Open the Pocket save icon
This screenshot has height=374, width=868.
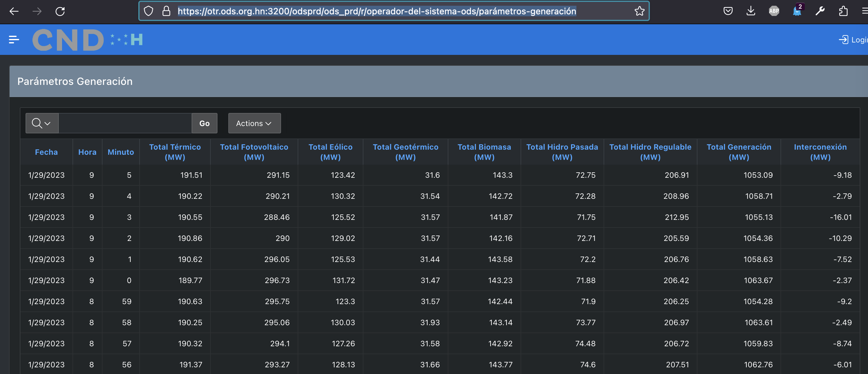pyautogui.click(x=728, y=11)
